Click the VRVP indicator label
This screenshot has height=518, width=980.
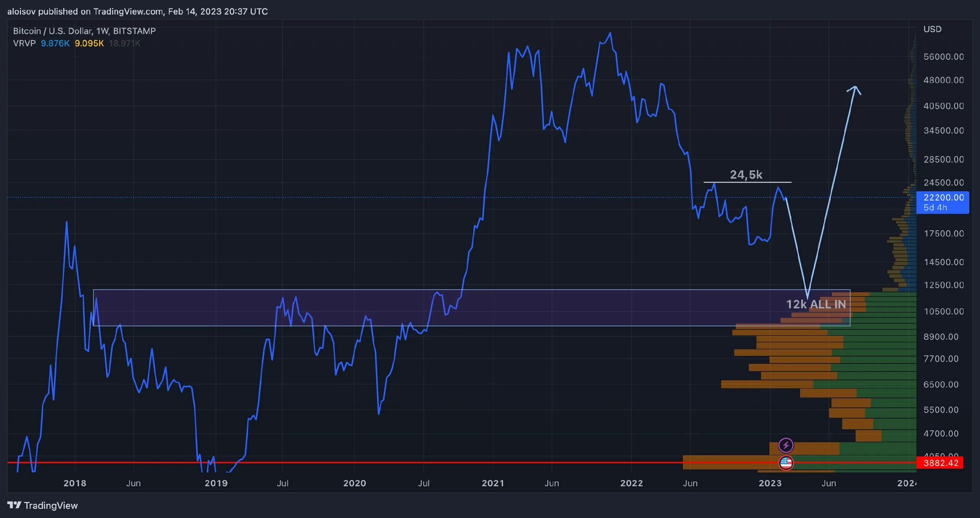tap(24, 43)
